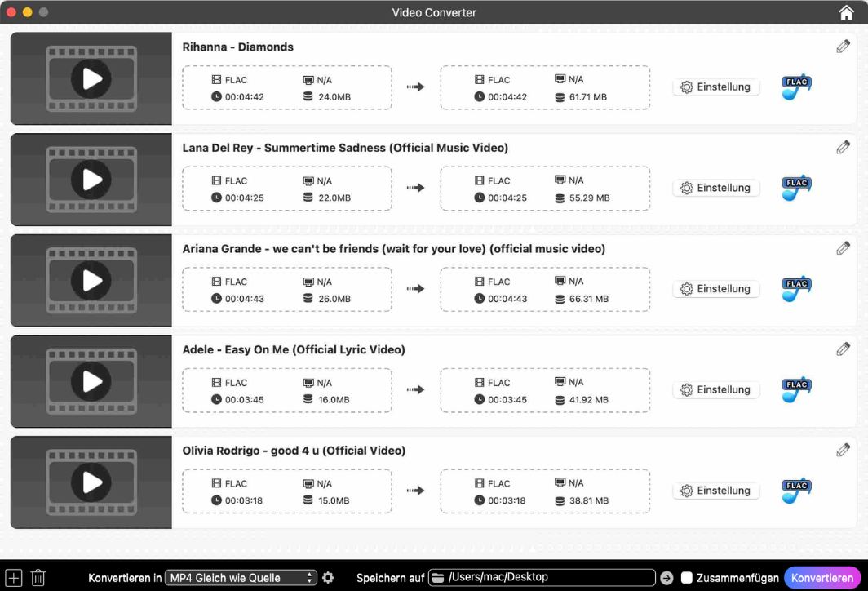Open output folder with arrow icon
Image resolution: width=868 pixels, height=591 pixels.
pyautogui.click(x=666, y=578)
